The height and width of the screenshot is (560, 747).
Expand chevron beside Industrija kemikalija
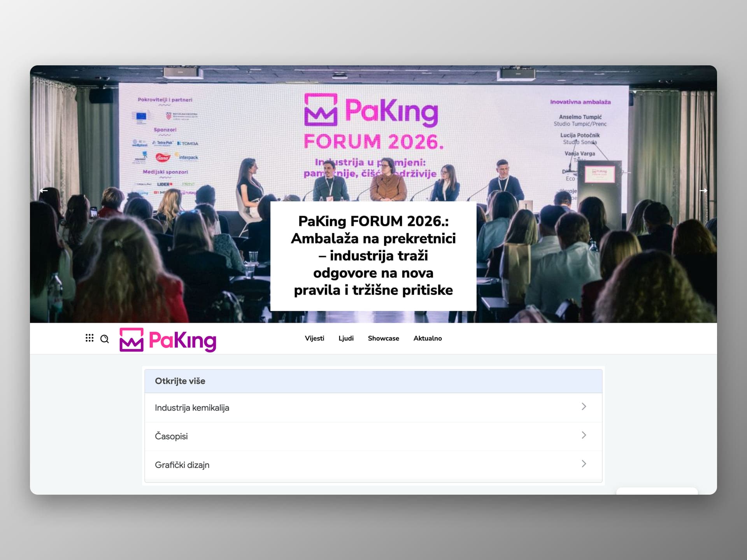(x=584, y=406)
